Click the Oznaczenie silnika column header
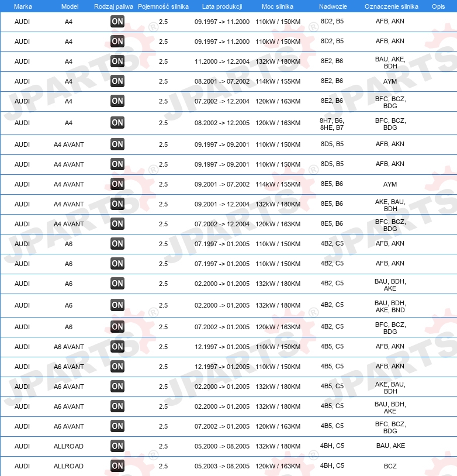The image size is (457, 476). click(x=392, y=6)
